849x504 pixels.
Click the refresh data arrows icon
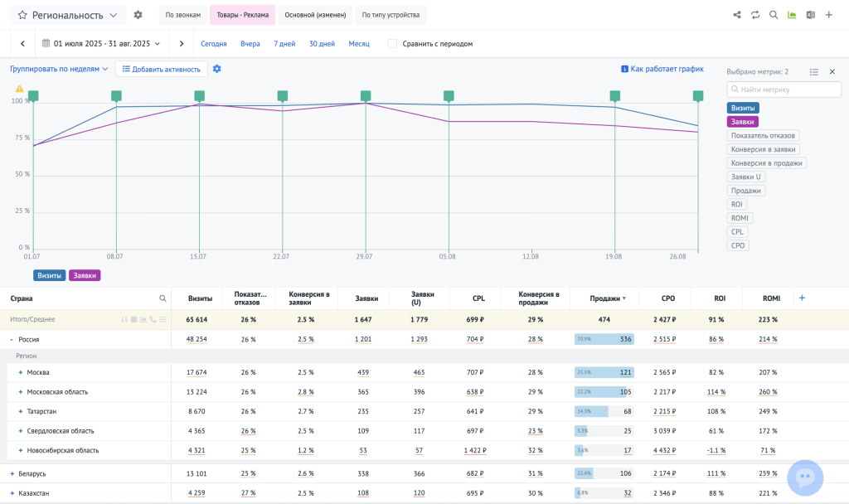click(x=755, y=15)
